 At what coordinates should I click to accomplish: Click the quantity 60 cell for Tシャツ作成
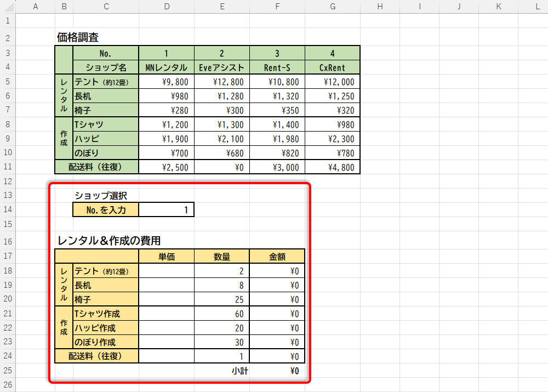222,314
